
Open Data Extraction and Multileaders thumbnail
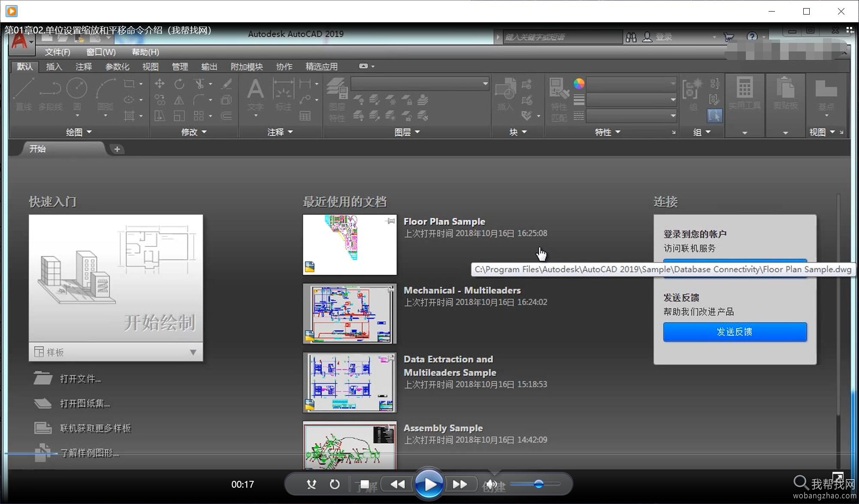(x=350, y=383)
